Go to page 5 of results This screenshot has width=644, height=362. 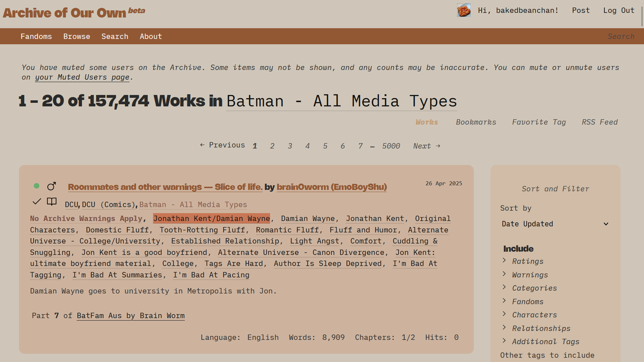[325, 146]
